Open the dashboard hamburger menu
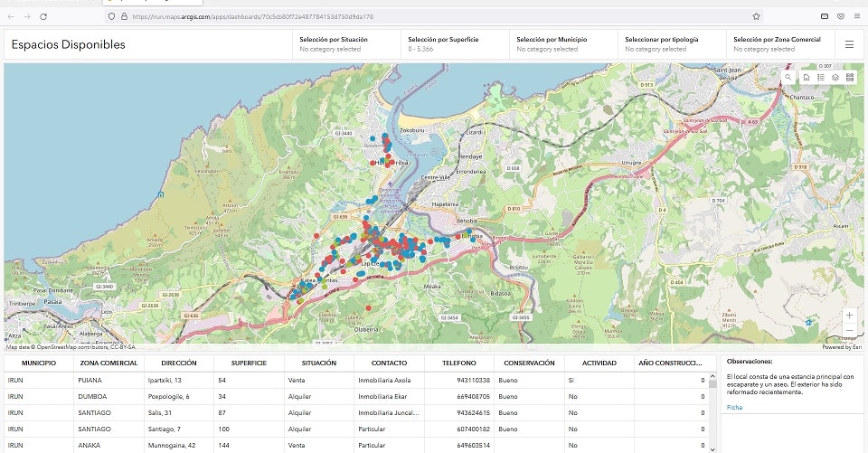This screenshot has height=453, width=868. click(849, 44)
